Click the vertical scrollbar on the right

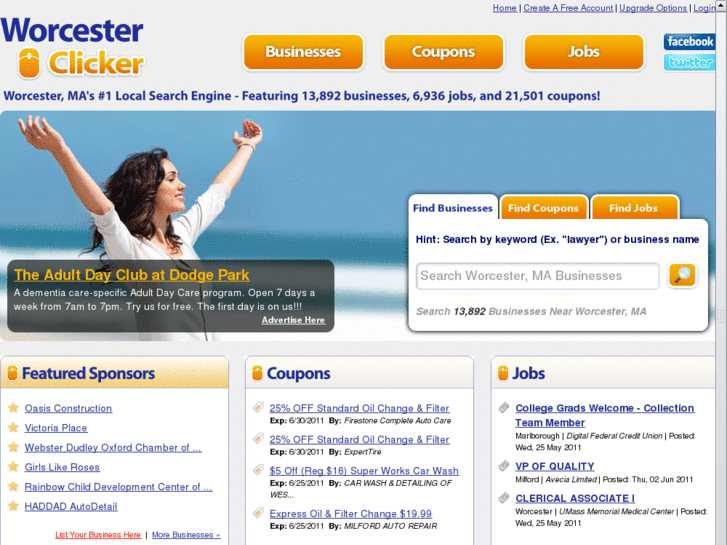(x=721, y=278)
